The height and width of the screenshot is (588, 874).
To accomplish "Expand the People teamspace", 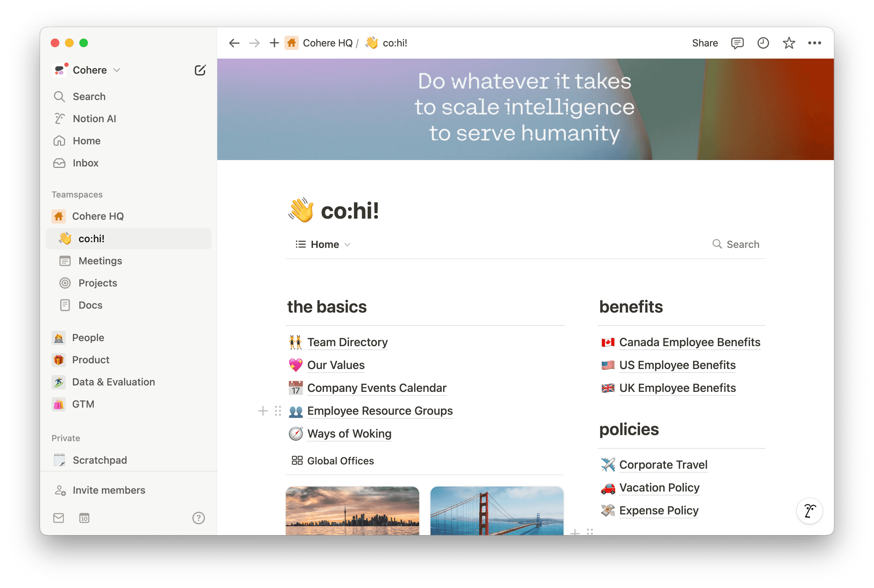I will click(x=88, y=338).
